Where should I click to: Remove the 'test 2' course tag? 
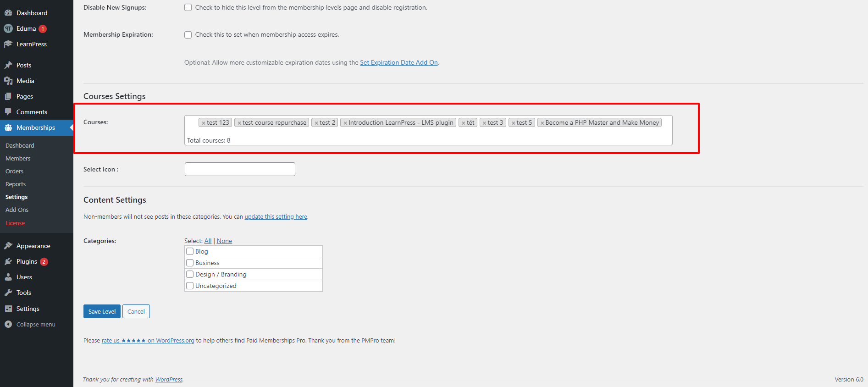click(316, 123)
